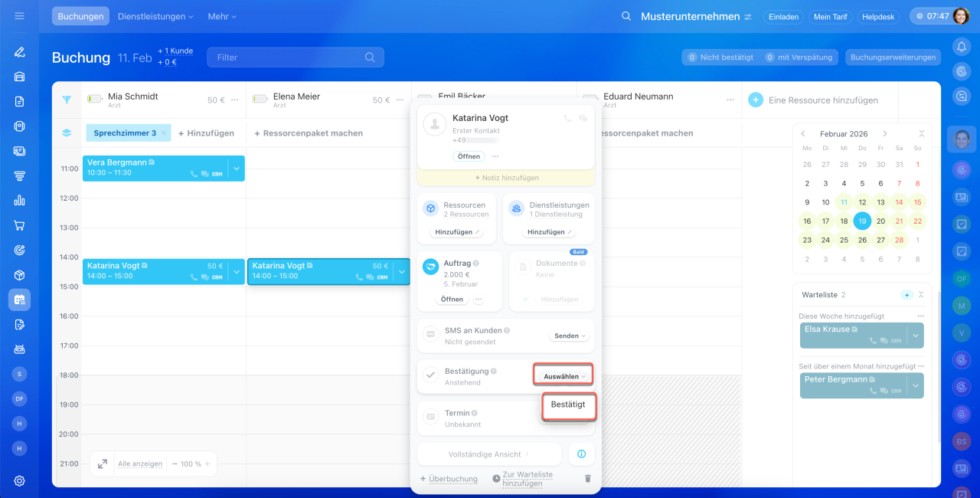Select the Buchungen tab
This screenshot has width=980, height=498.
pos(80,16)
